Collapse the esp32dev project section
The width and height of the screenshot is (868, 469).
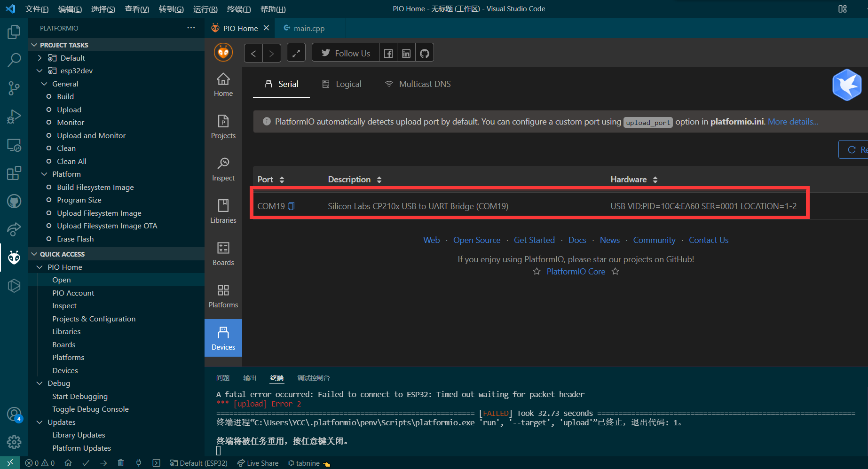40,70
